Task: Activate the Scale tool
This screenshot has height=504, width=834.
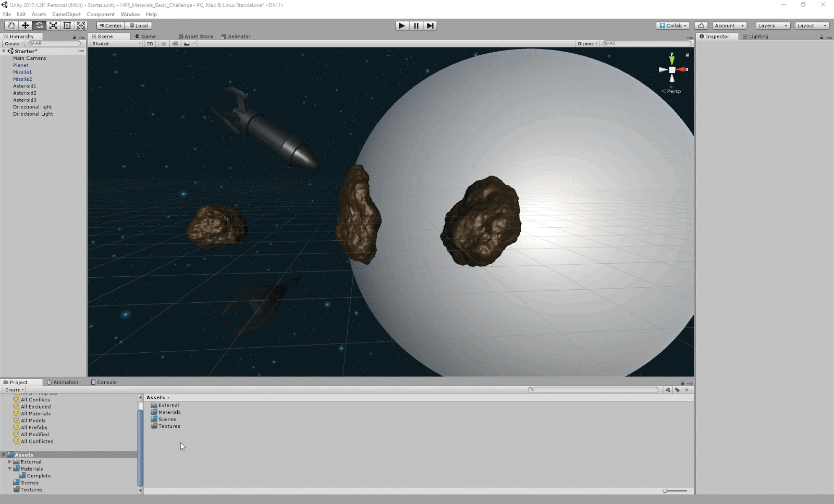Action: (x=53, y=26)
